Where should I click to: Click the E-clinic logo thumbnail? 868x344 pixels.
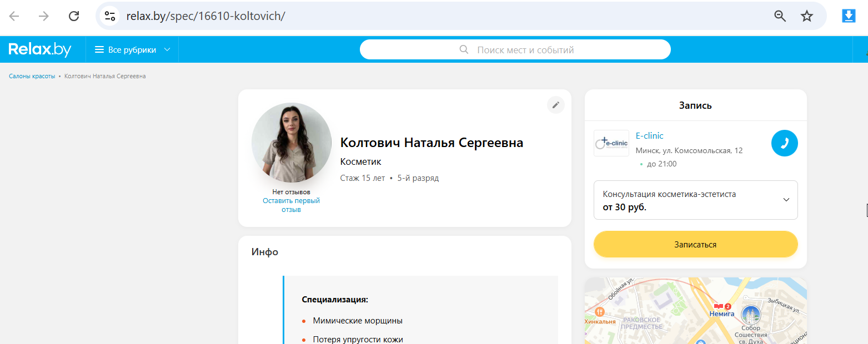click(x=611, y=143)
